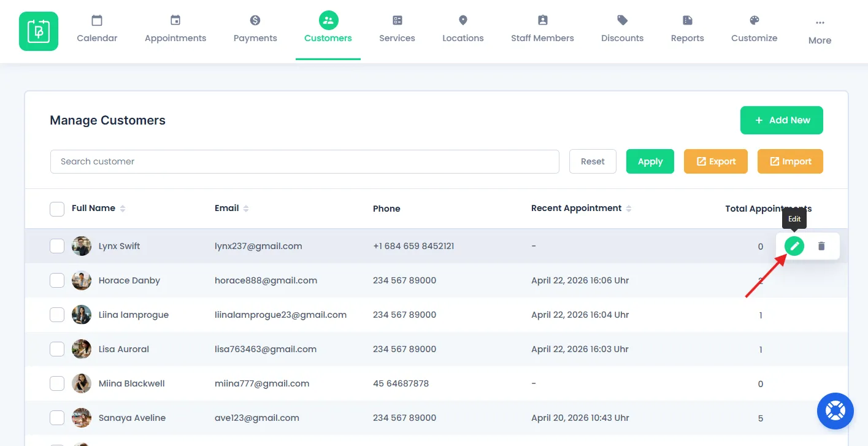Click email ave123@gmail.com
Screen dimensions: 868x446
(x=257, y=418)
